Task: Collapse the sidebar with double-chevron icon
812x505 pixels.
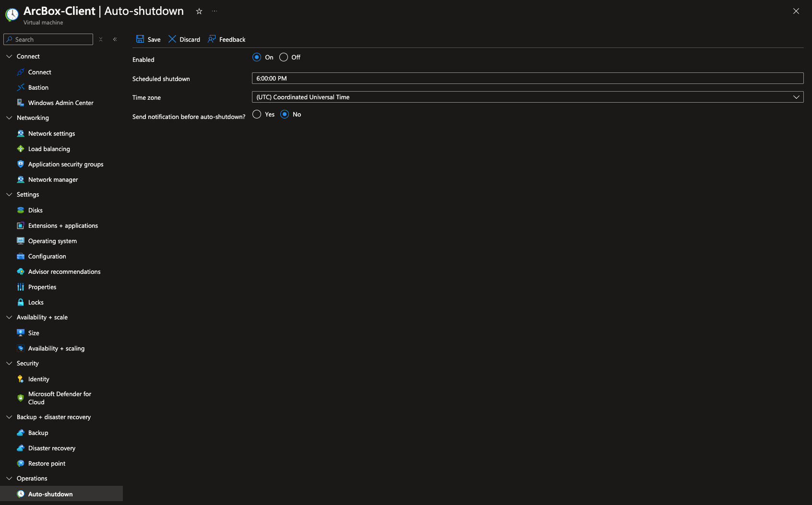Action: [115, 39]
